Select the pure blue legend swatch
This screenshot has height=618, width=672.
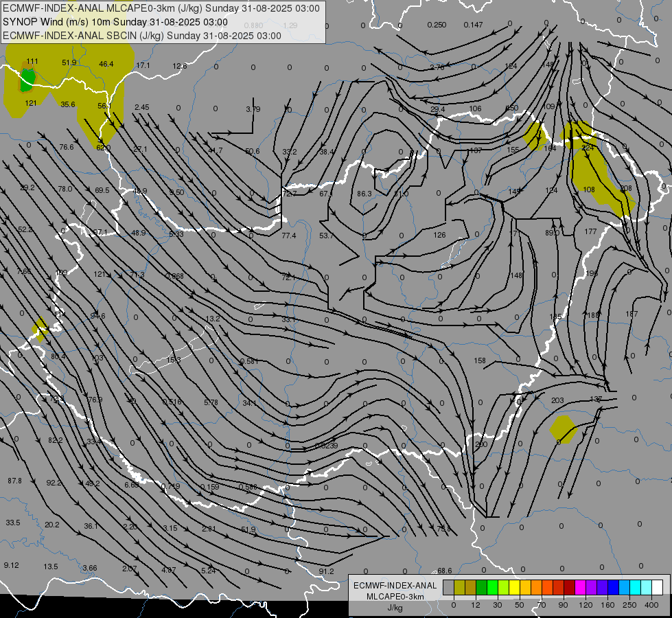pyautogui.click(x=614, y=587)
